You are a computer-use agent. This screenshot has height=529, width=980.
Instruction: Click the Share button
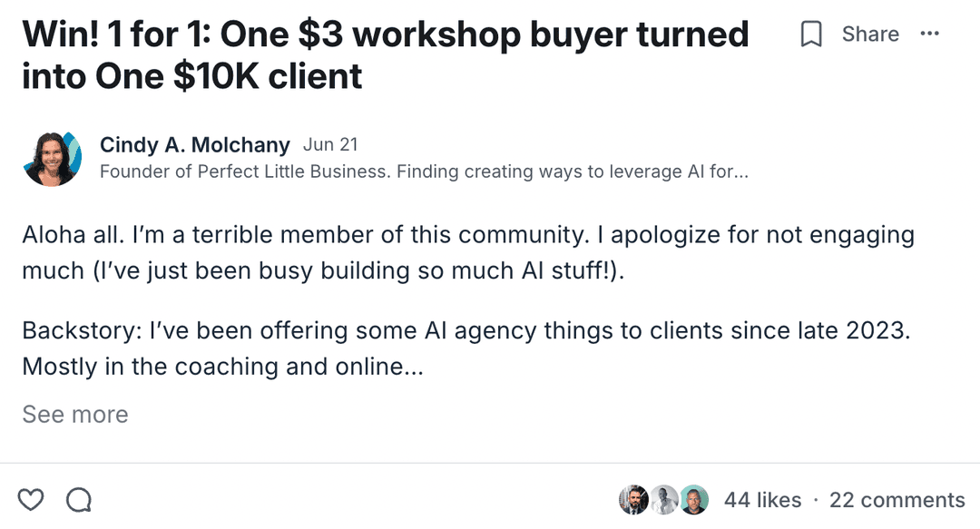[x=869, y=34]
